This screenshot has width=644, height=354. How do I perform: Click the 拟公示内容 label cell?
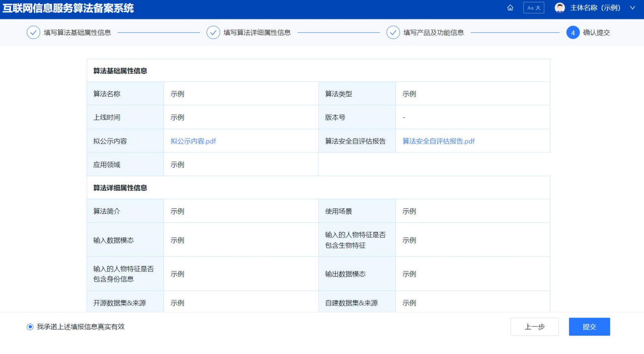tap(125, 141)
